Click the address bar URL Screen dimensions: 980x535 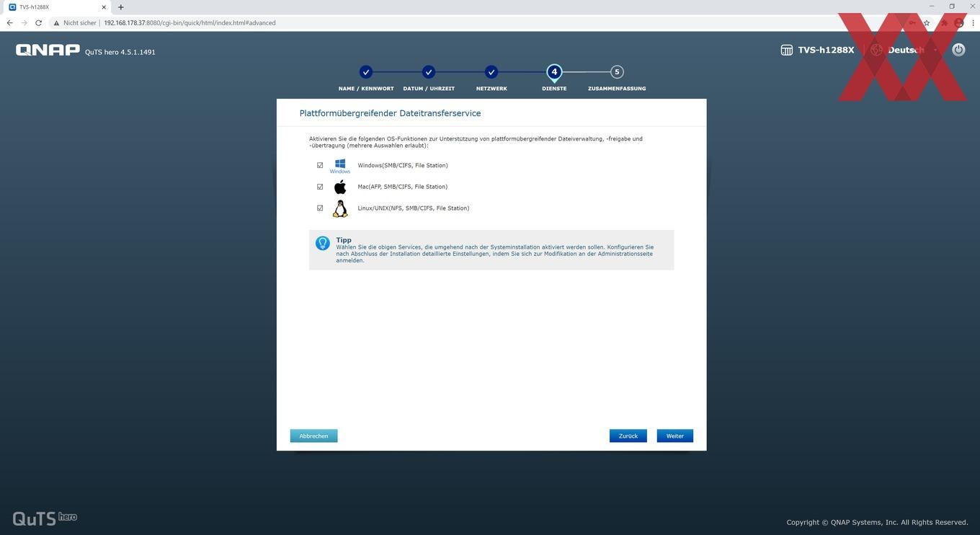click(x=190, y=23)
